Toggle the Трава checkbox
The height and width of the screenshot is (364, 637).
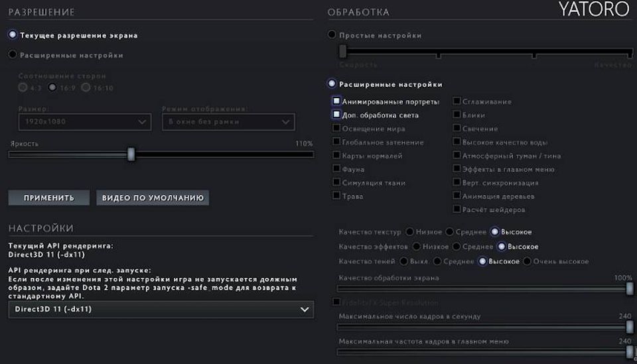coord(336,196)
